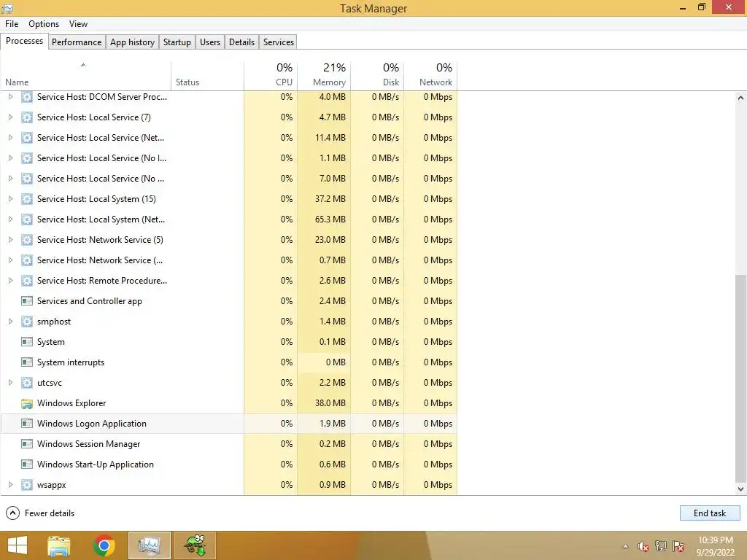The image size is (747, 560).
Task: Click the gear icon of Service Host: Local Service (7)
Action: point(27,117)
